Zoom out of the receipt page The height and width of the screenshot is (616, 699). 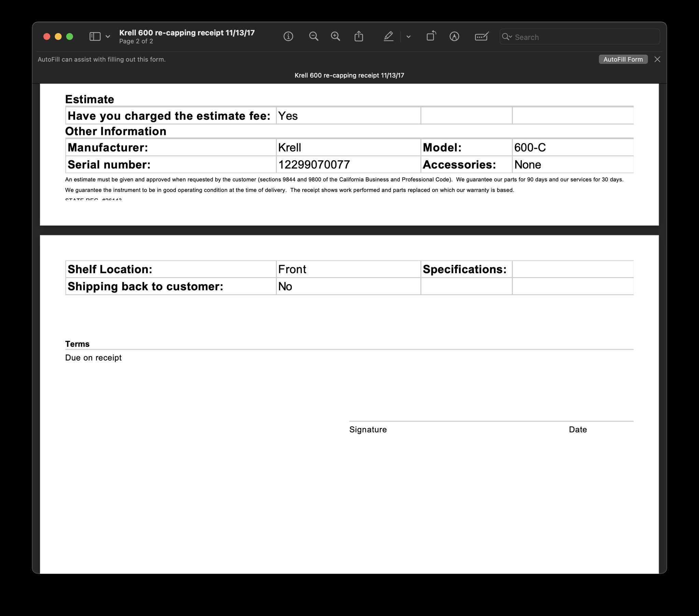coord(314,36)
